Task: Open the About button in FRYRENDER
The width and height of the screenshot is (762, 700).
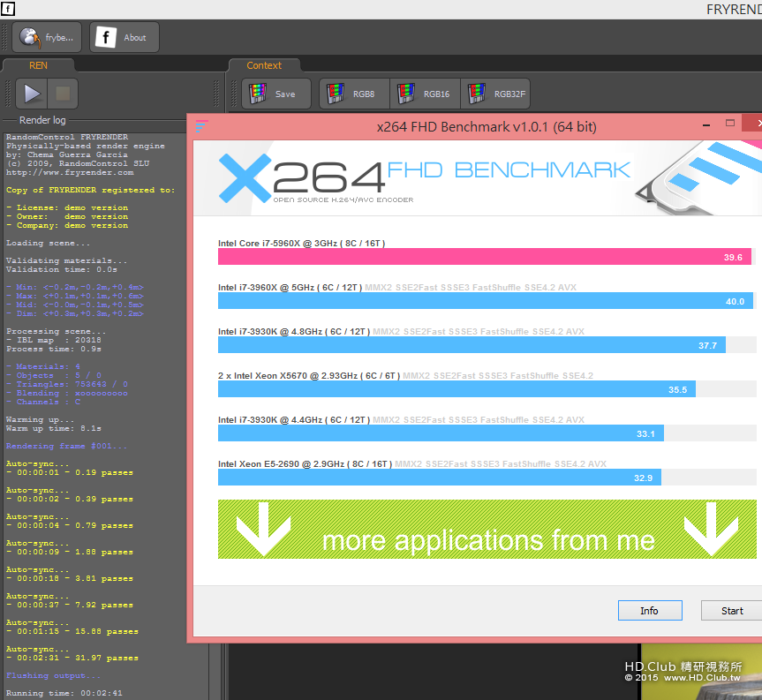Action: (x=124, y=37)
